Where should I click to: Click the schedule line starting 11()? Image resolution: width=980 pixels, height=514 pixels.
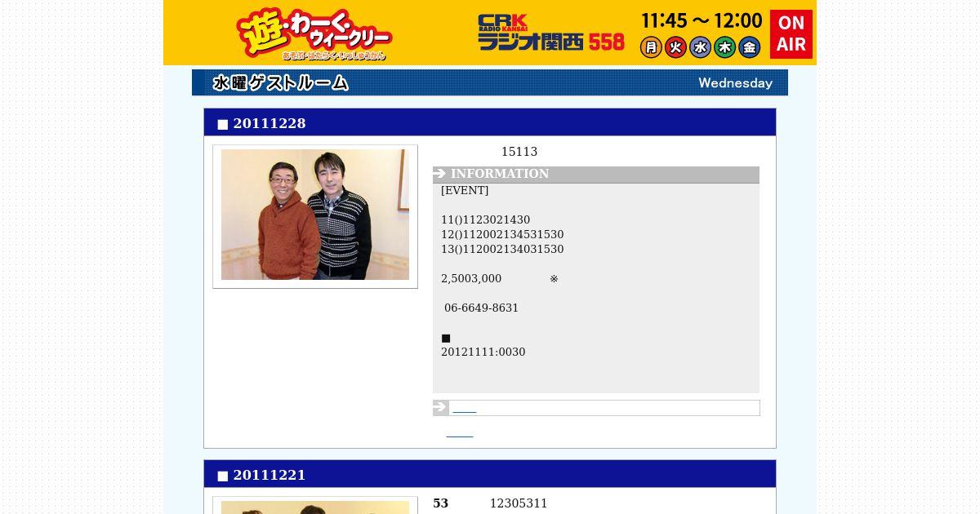pos(486,219)
